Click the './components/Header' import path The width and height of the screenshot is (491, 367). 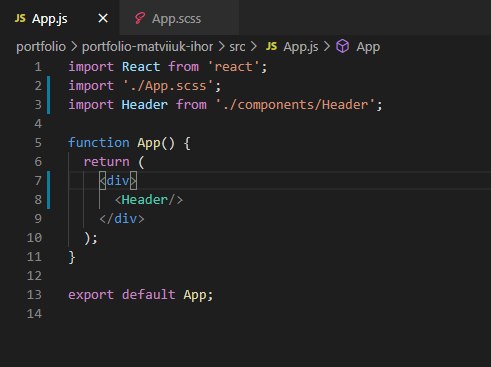point(296,105)
